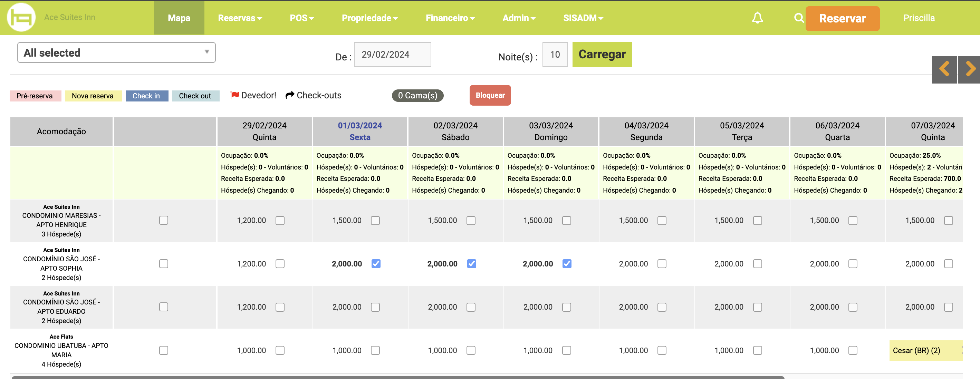Viewport: 980px width, 379px height.
Task: Uncheck APTO SOPHIA on 01/03/2024
Action: click(x=376, y=263)
